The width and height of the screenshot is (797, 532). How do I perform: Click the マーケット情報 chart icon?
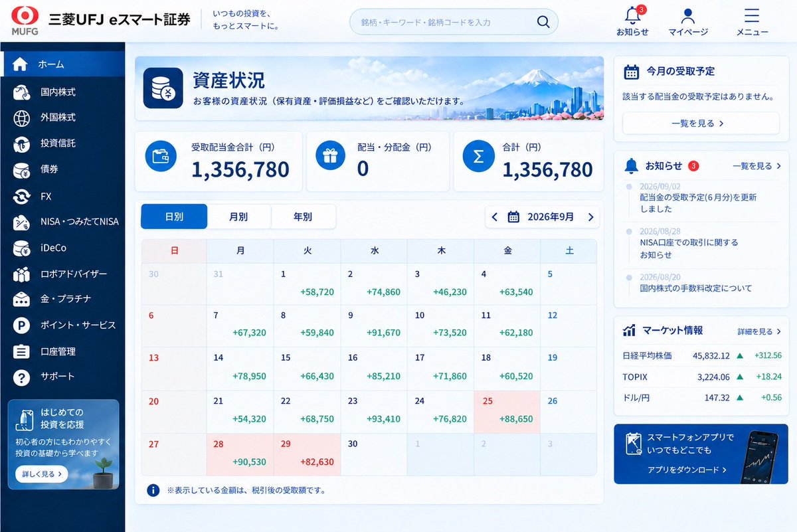click(629, 330)
